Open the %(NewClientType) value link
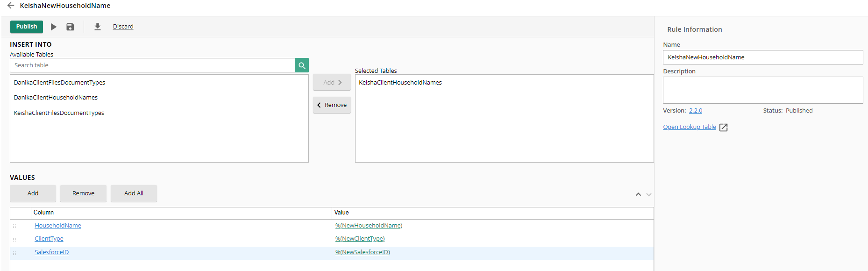 360,239
